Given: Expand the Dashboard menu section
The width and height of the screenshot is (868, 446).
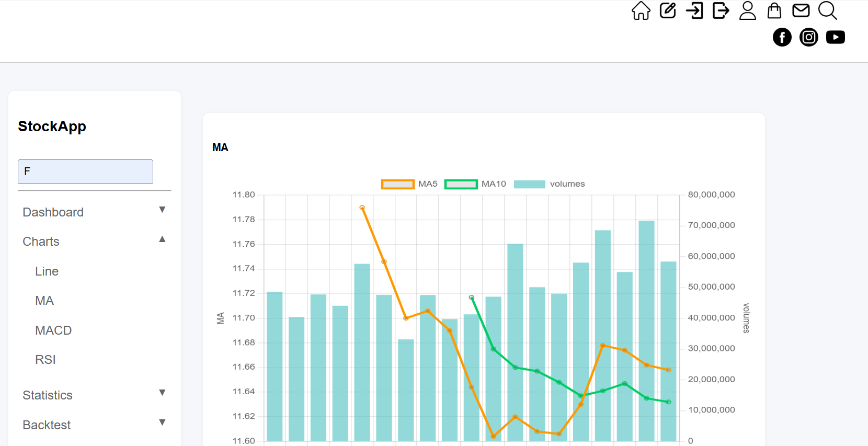Looking at the screenshot, I should [x=94, y=212].
